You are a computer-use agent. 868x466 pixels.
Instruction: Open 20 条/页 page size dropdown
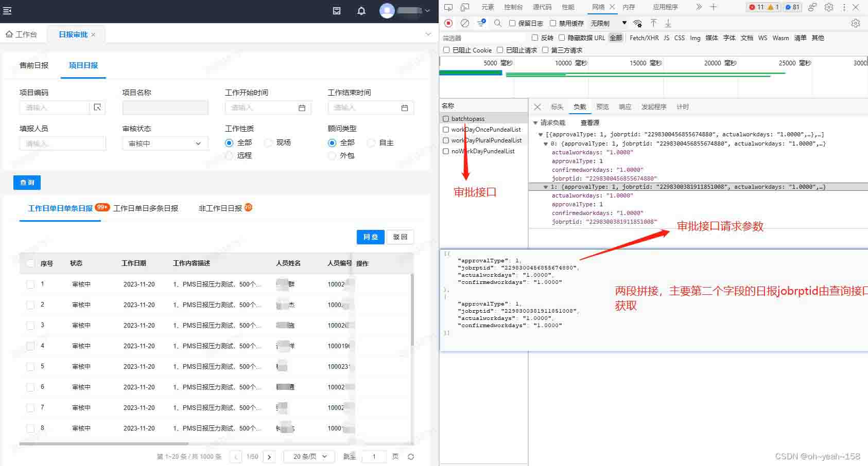pos(309,457)
